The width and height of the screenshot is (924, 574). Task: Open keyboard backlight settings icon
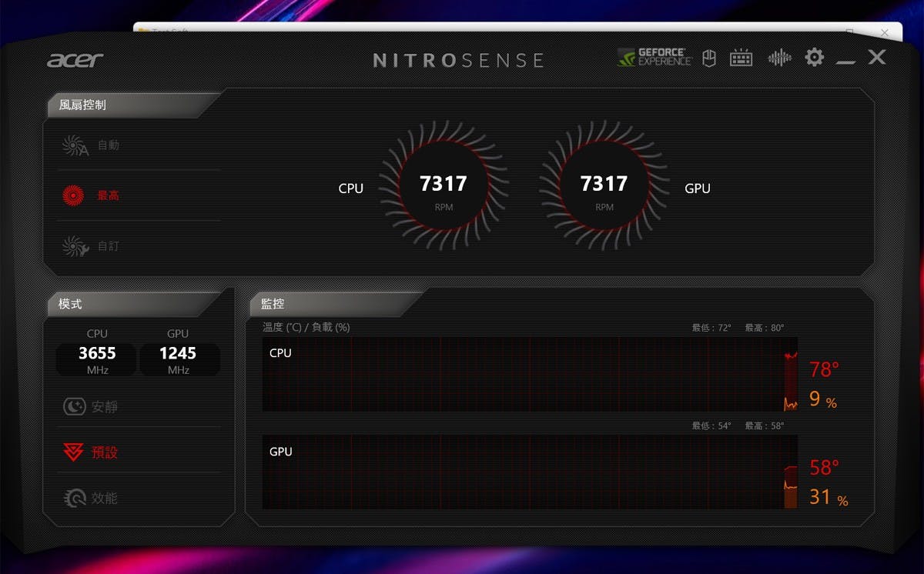tap(741, 58)
